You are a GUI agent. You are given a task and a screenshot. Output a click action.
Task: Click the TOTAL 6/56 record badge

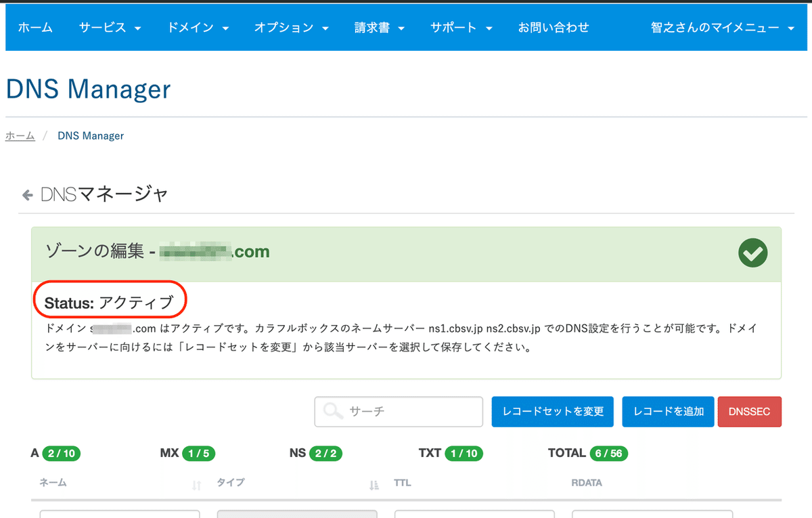coord(608,453)
